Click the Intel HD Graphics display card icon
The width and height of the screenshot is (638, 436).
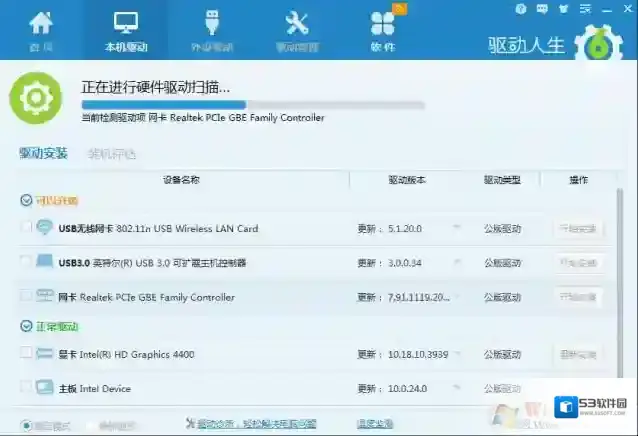pyautogui.click(x=45, y=354)
